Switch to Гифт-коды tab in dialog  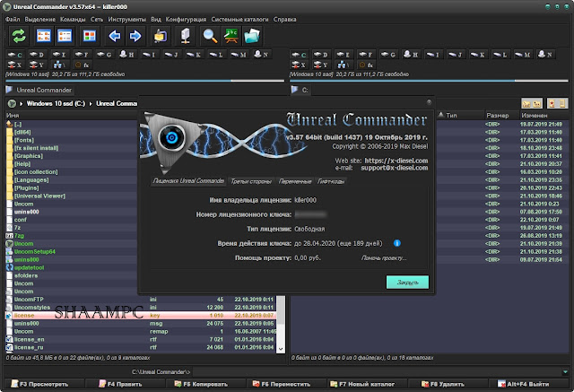click(x=331, y=181)
